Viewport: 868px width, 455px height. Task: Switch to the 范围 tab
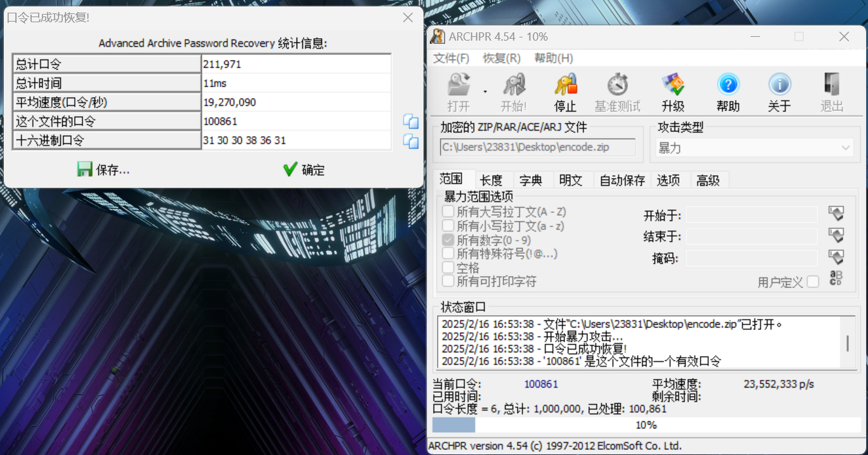coord(451,180)
